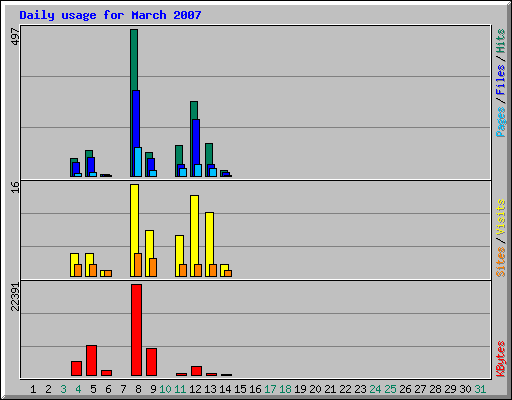Click green day 24 on the x-axis
The height and width of the screenshot is (400, 512).
tap(375, 389)
